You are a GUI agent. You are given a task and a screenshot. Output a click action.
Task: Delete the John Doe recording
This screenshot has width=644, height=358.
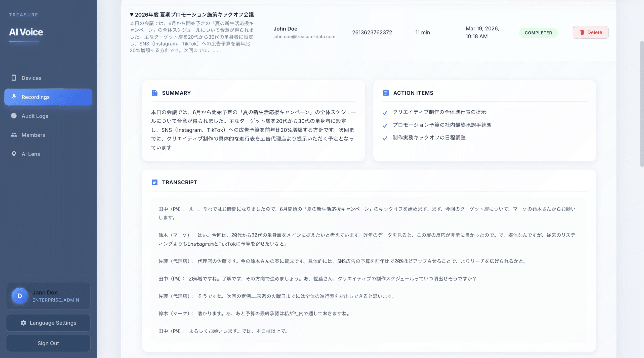pos(590,32)
